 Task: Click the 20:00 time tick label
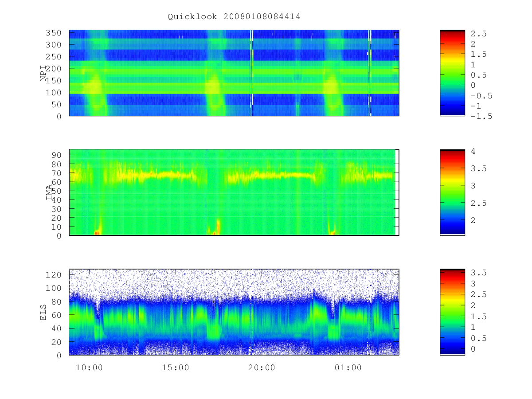pos(262,368)
